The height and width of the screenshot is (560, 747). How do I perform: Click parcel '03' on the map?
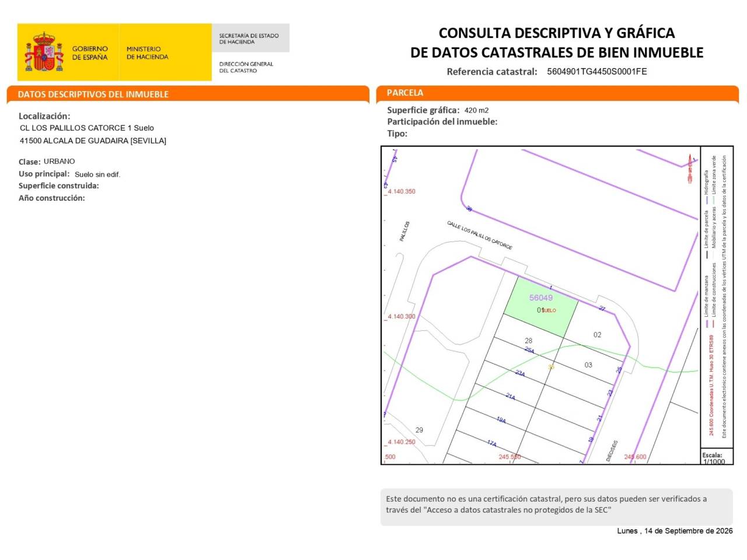588,365
